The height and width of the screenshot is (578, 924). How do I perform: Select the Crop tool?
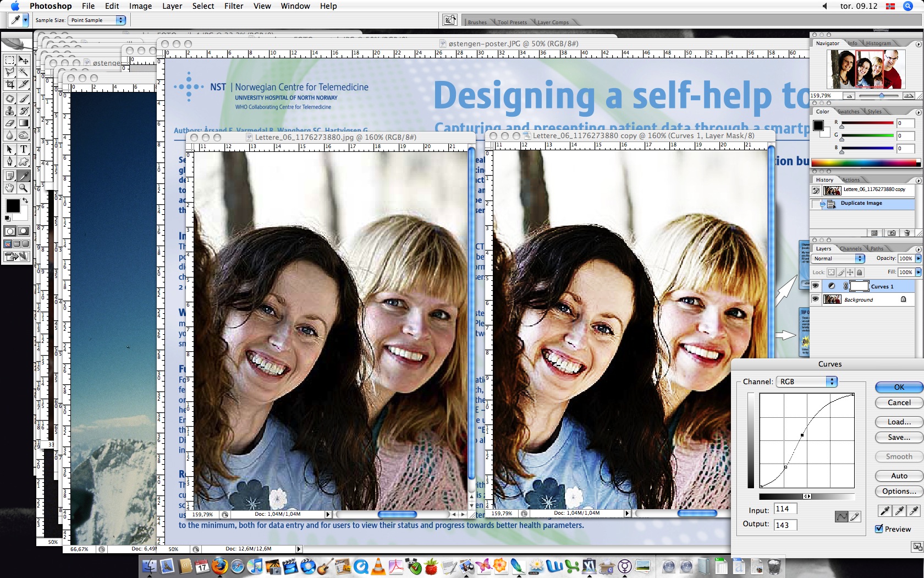[x=10, y=84]
